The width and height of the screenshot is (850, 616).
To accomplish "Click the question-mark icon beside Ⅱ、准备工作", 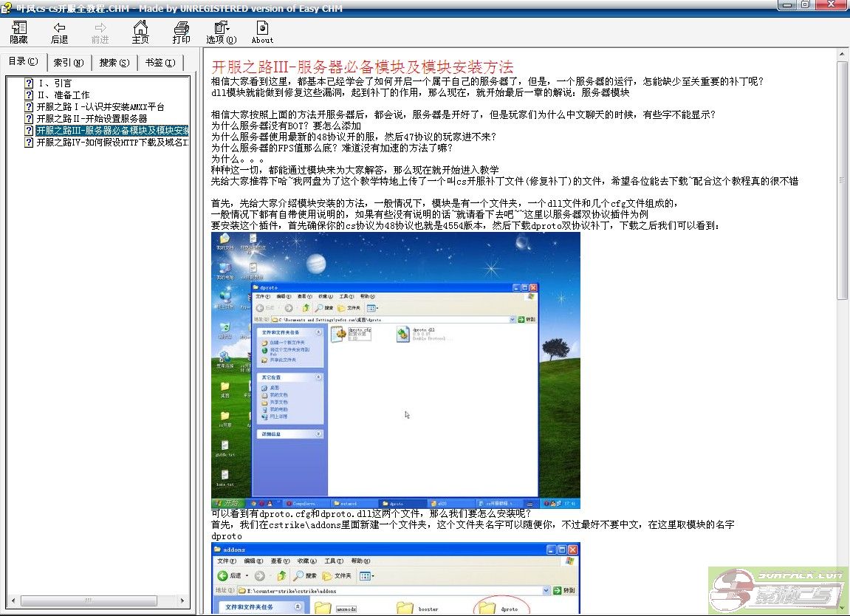I will pyautogui.click(x=30, y=95).
